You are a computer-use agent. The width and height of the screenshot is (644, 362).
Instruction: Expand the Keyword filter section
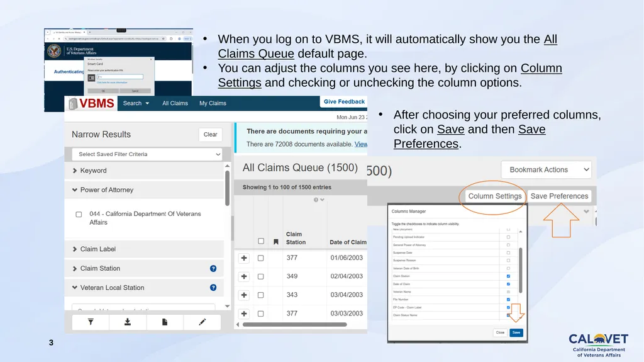(144, 171)
